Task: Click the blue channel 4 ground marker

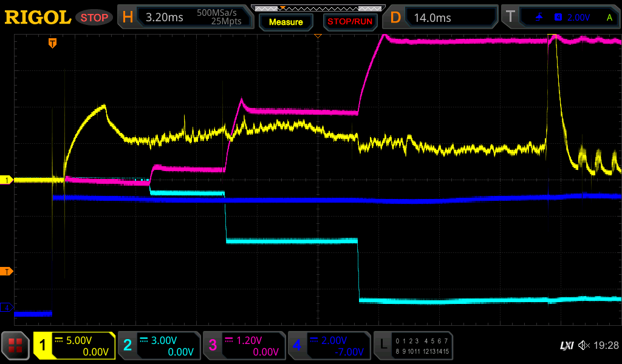Action: [7, 308]
